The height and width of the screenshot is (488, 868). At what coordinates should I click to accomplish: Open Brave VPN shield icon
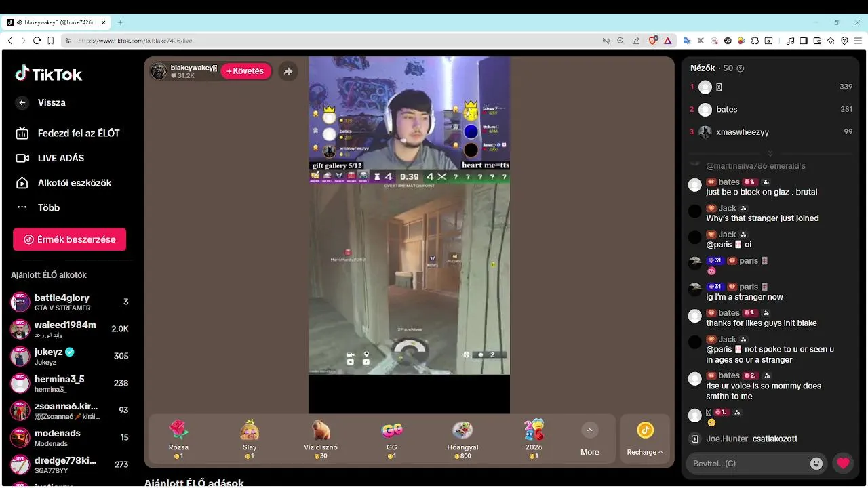pos(844,41)
